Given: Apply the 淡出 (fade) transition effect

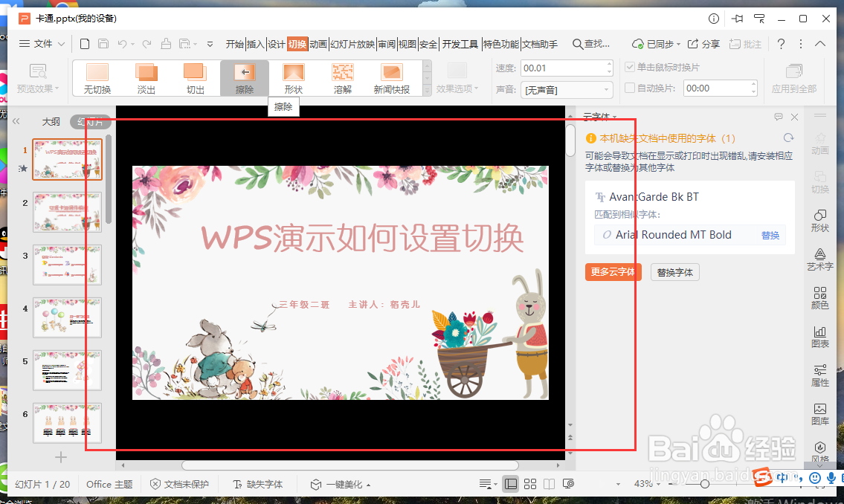Looking at the screenshot, I should click(146, 77).
